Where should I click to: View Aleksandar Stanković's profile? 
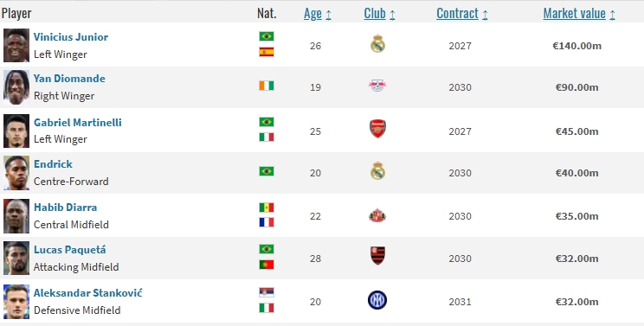(x=88, y=293)
